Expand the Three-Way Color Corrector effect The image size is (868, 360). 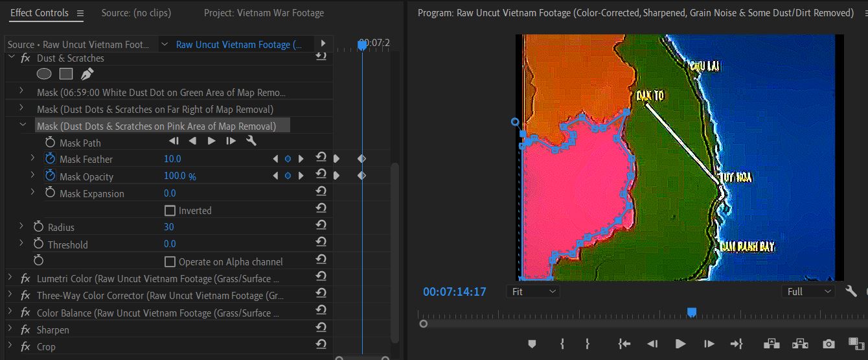(10, 294)
